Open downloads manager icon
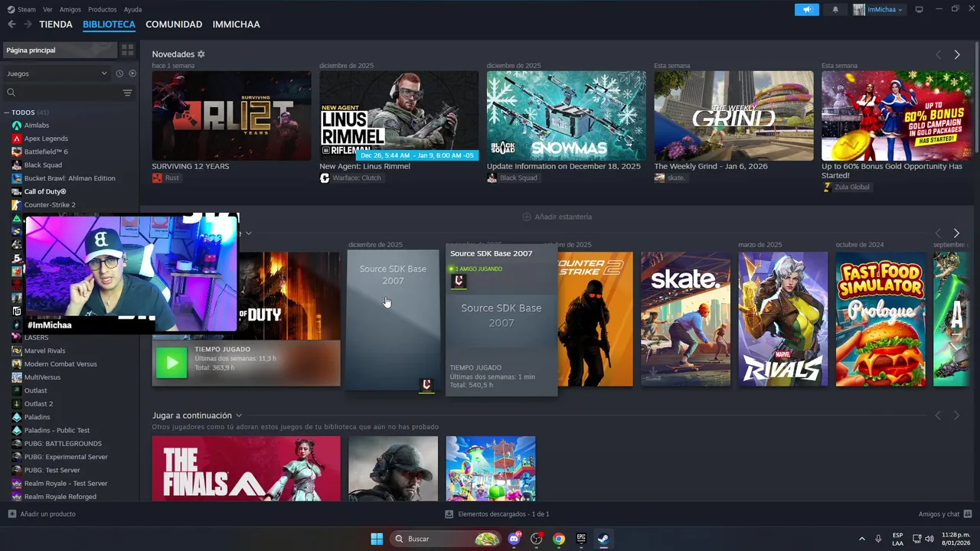 449,514
